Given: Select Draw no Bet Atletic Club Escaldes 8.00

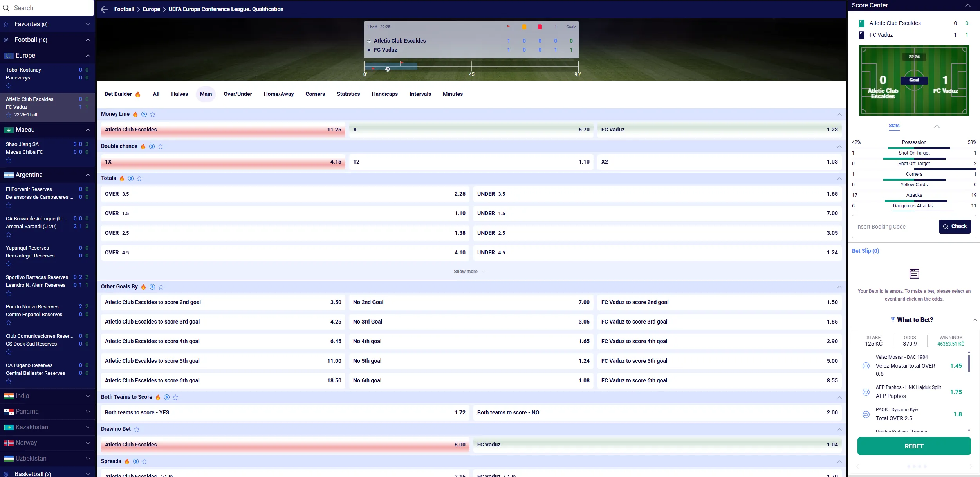Looking at the screenshot, I should point(285,445).
